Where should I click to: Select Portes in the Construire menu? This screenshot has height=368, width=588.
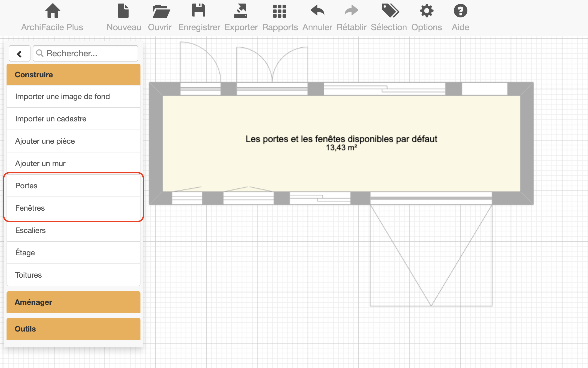coord(73,186)
